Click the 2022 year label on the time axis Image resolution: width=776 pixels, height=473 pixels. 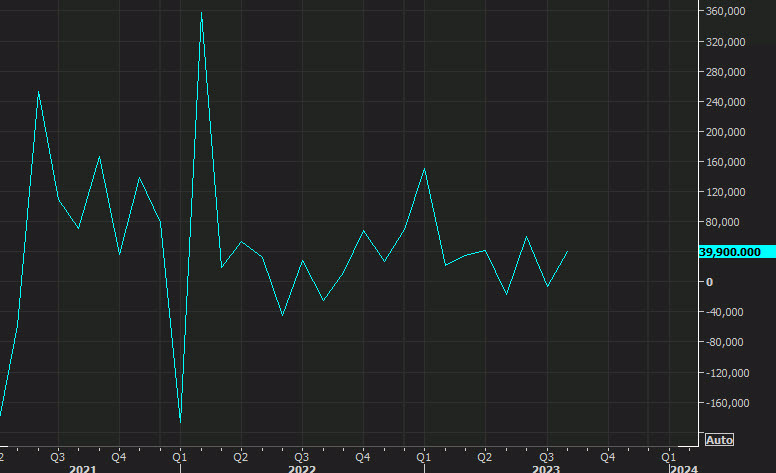[x=301, y=467]
